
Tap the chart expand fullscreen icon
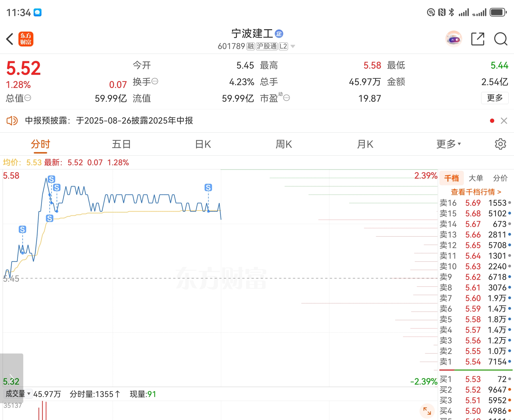pos(427,411)
